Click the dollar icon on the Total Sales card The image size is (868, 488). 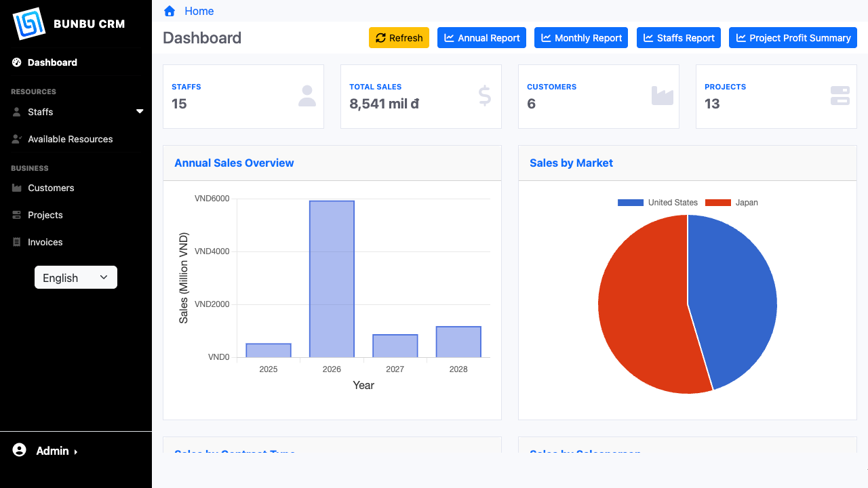point(485,96)
